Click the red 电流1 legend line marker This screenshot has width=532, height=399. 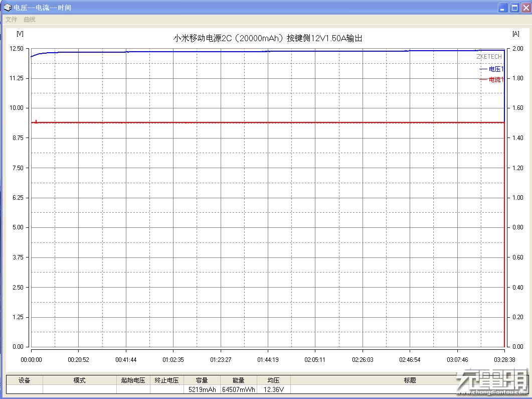tap(483, 79)
